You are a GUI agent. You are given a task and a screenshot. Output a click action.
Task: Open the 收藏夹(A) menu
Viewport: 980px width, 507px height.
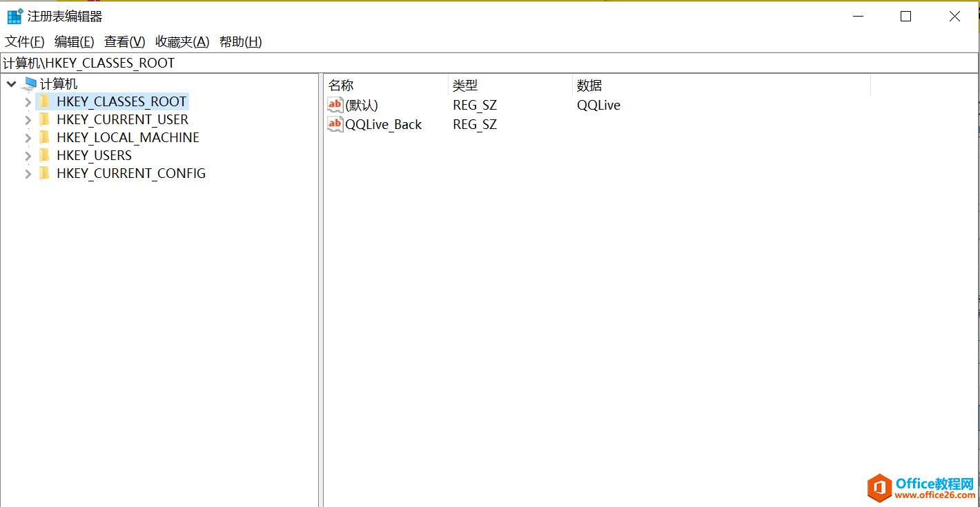pyautogui.click(x=182, y=42)
